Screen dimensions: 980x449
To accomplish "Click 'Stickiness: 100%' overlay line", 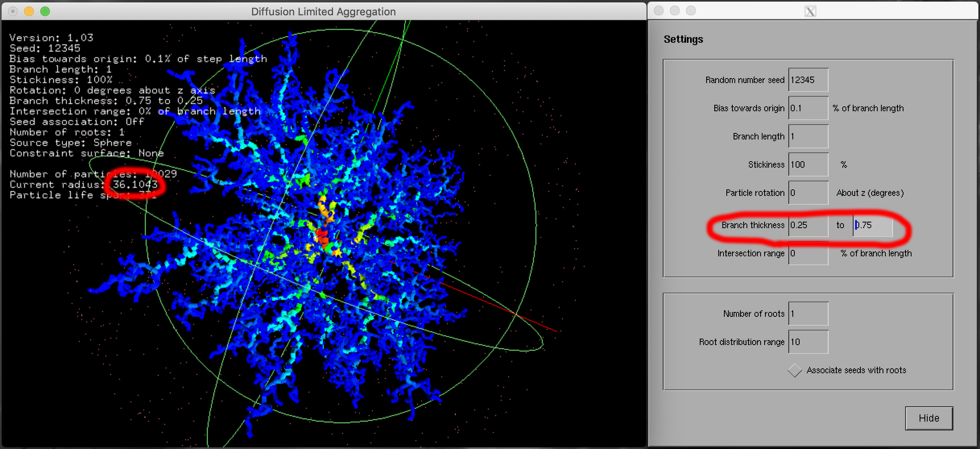I will point(61,80).
